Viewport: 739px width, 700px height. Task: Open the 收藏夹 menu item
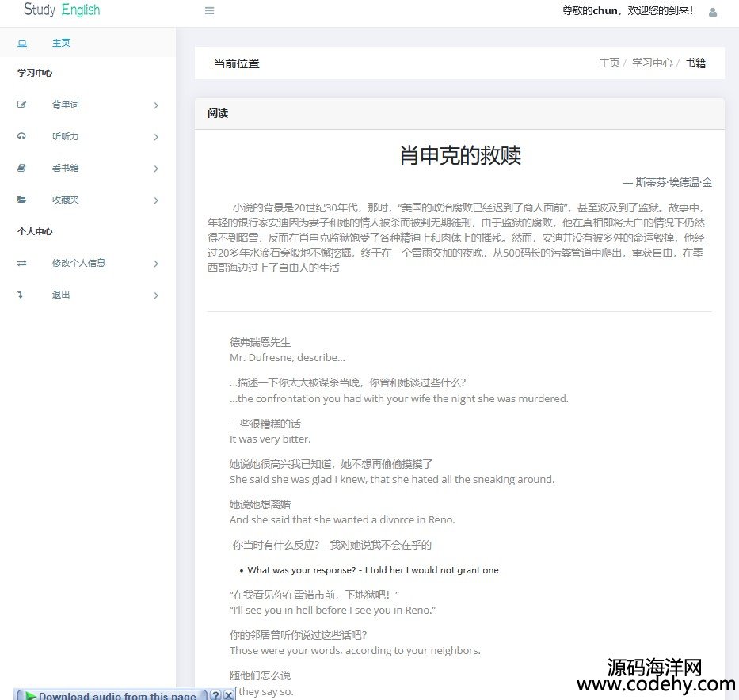(88, 200)
